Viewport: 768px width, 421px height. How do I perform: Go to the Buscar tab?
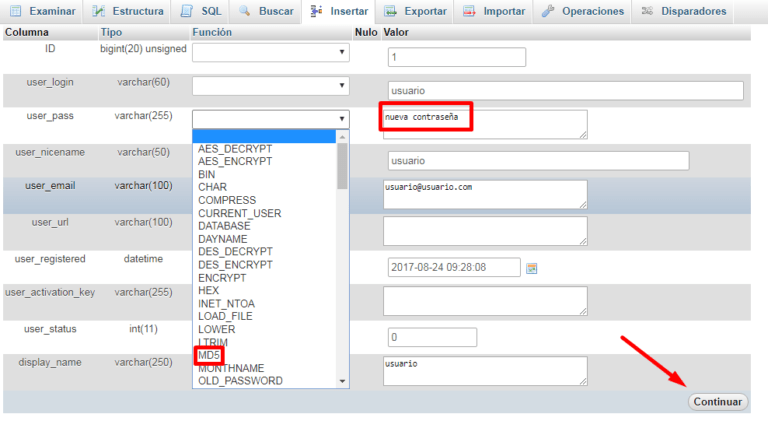[x=266, y=11]
